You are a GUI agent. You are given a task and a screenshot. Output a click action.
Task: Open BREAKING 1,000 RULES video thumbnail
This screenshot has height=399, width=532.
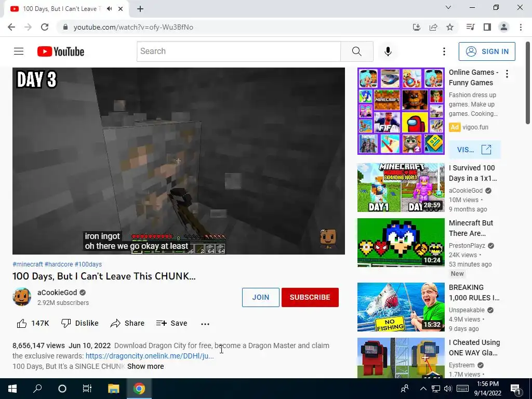pos(401,307)
